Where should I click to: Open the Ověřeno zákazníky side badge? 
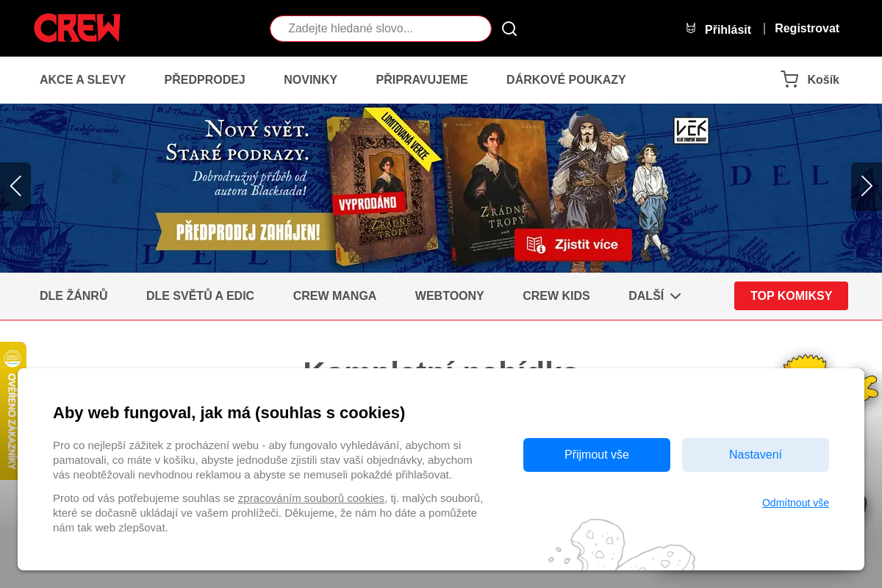[x=12, y=411]
